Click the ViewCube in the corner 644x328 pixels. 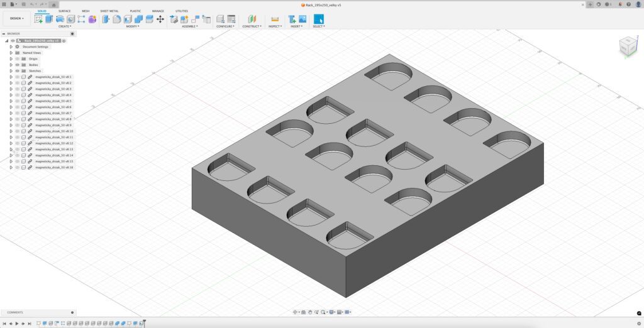(628, 46)
